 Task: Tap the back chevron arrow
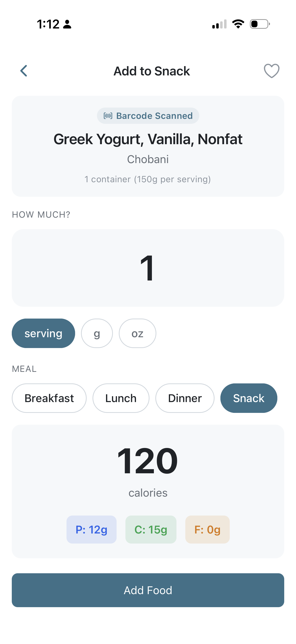[24, 71]
